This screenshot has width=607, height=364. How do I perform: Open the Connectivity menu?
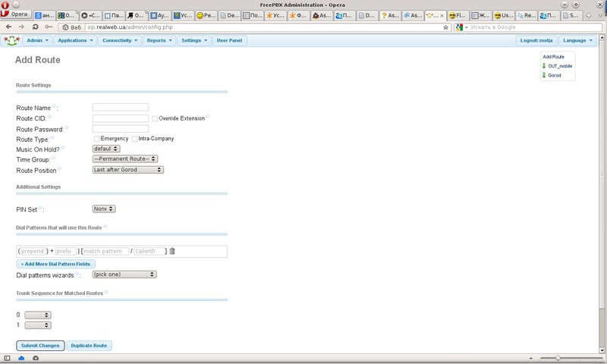pos(120,40)
